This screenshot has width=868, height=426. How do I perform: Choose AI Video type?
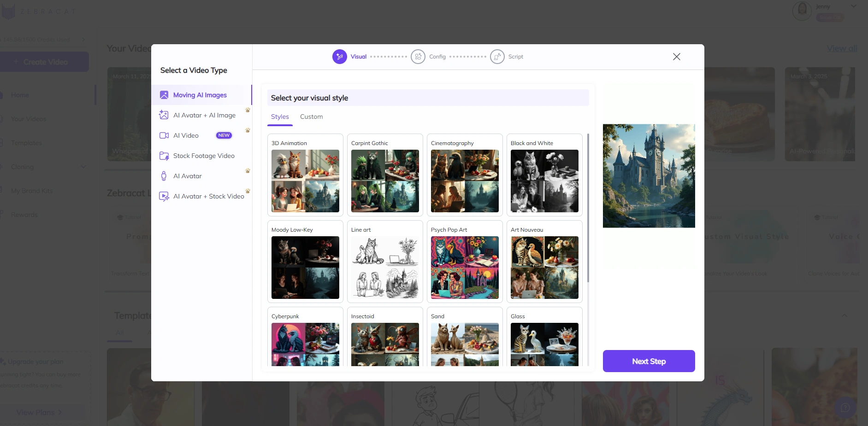coord(201,135)
